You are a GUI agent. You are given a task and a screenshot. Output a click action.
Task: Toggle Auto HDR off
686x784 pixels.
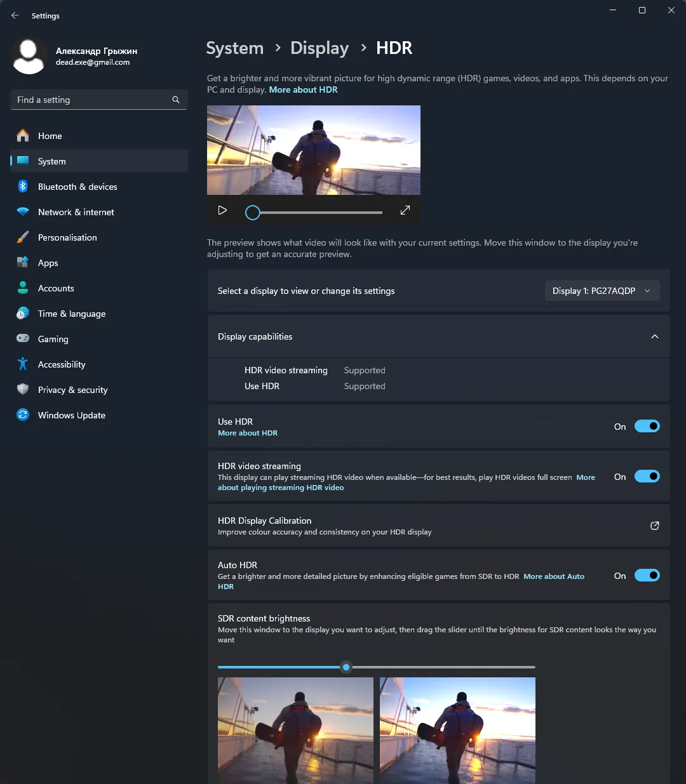(x=647, y=576)
